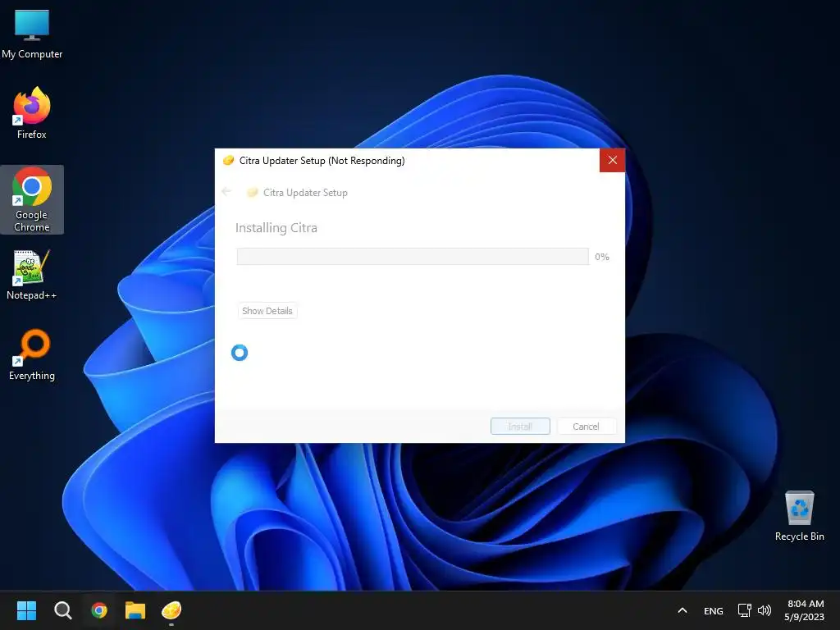Click the Installing Citra heading
The height and width of the screenshot is (630, 840).
[276, 228]
